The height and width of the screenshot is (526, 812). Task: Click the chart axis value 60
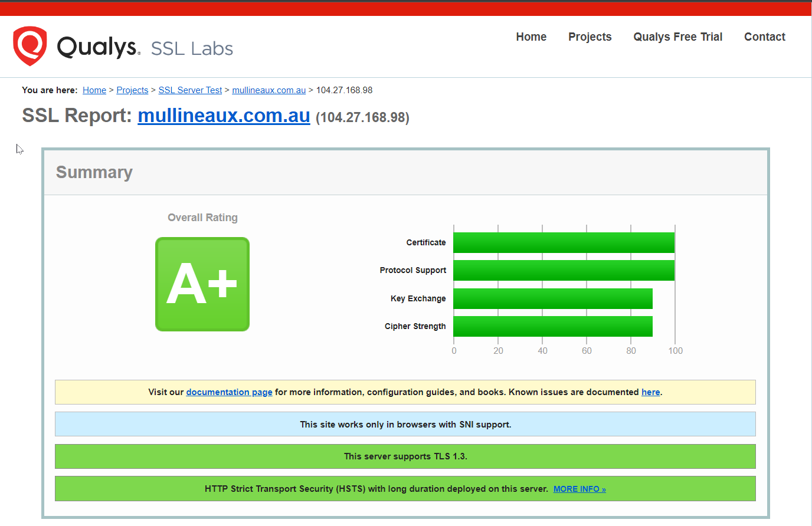[x=587, y=351]
